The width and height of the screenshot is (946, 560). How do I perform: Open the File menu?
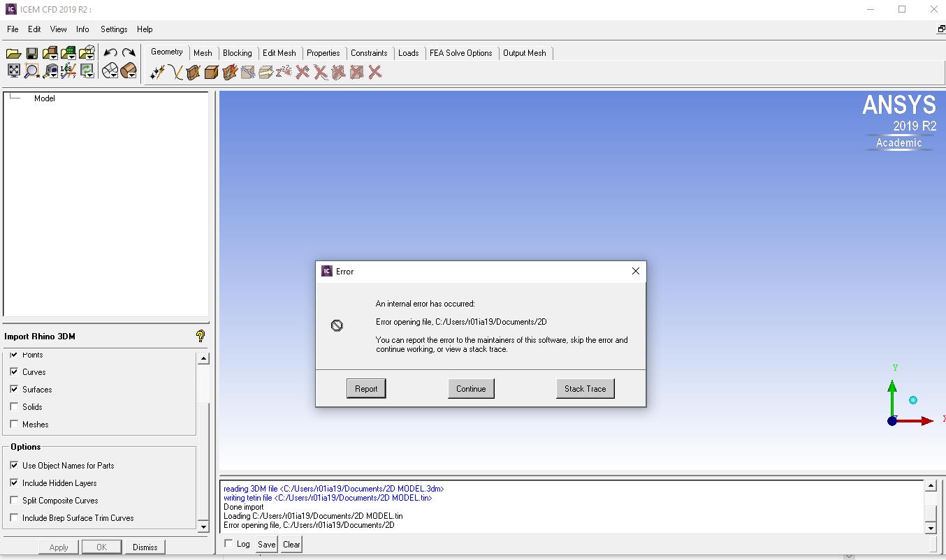coord(13,29)
